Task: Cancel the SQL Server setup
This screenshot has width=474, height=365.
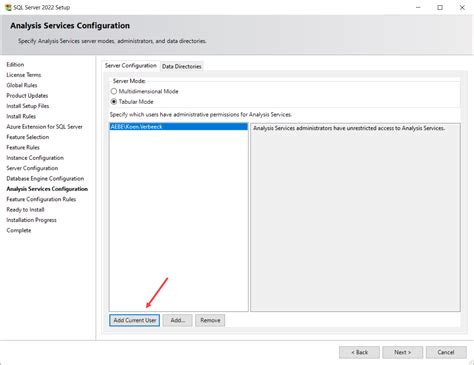Action: tap(446, 352)
